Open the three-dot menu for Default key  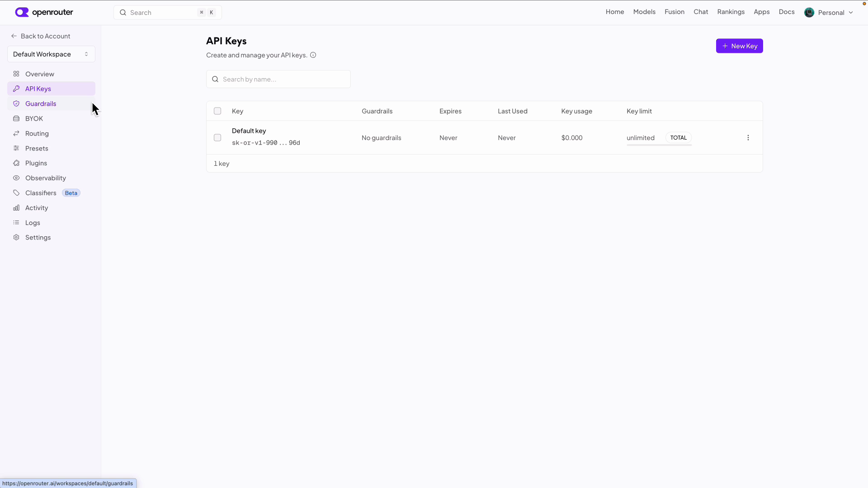click(x=748, y=138)
